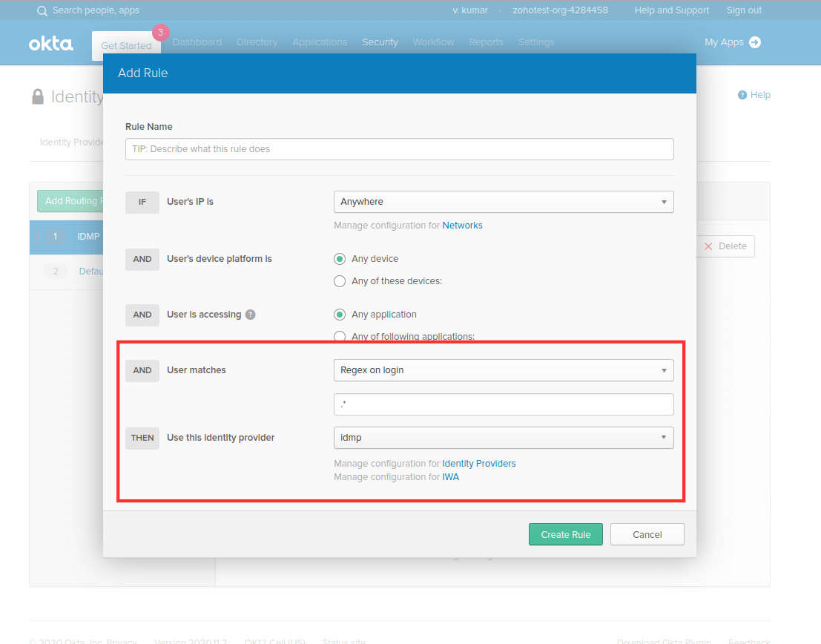
Task: Focus the regex pattern input field
Action: (x=504, y=404)
